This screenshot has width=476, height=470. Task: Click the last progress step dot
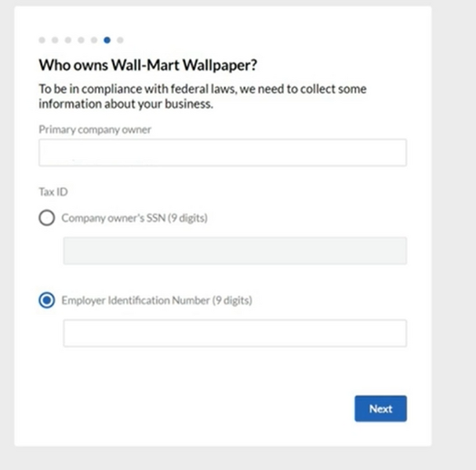coord(120,40)
